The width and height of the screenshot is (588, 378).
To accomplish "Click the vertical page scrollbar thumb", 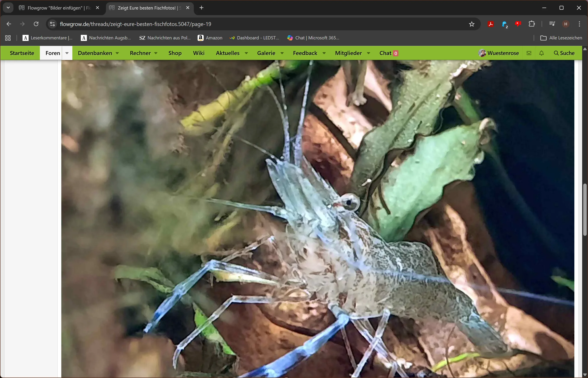I will (x=585, y=209).
